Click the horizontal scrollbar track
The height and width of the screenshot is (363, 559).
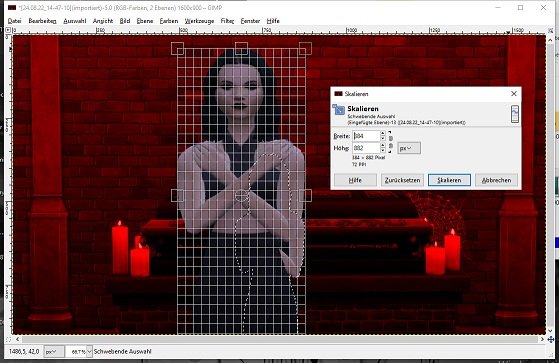280,339
